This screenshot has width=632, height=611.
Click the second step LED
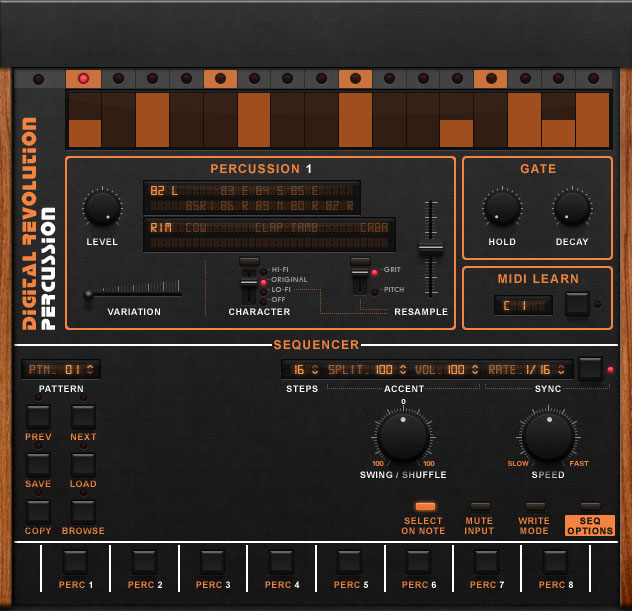[118, 79]
